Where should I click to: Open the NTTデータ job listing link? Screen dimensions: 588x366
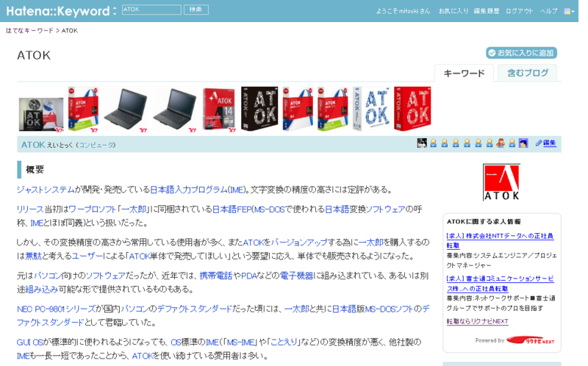coord(500,240)
